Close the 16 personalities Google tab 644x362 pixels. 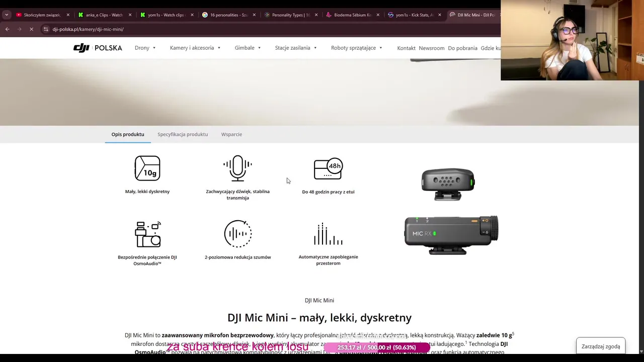coord(254,15)
